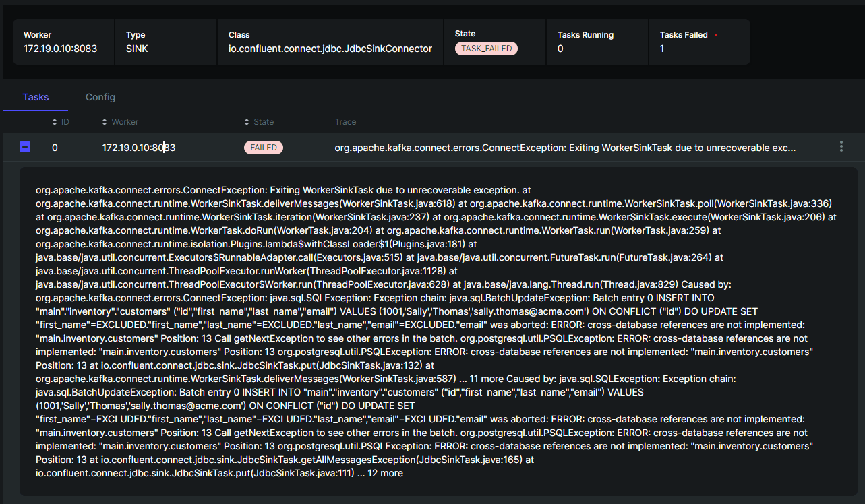Open the task row kebab menu
This screenshot has height=504, width=865.
click(x=841, y=146)
